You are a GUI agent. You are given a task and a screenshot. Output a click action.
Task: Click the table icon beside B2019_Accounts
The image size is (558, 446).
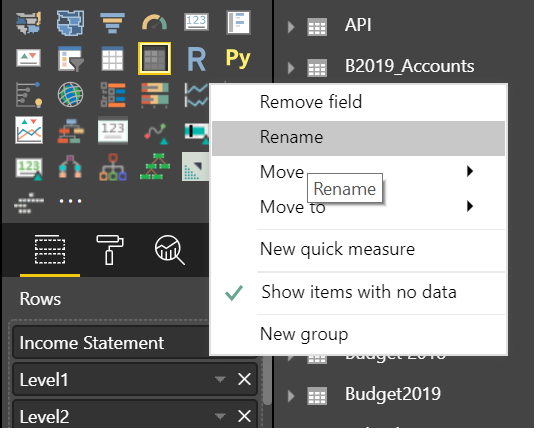coord(317,68)
